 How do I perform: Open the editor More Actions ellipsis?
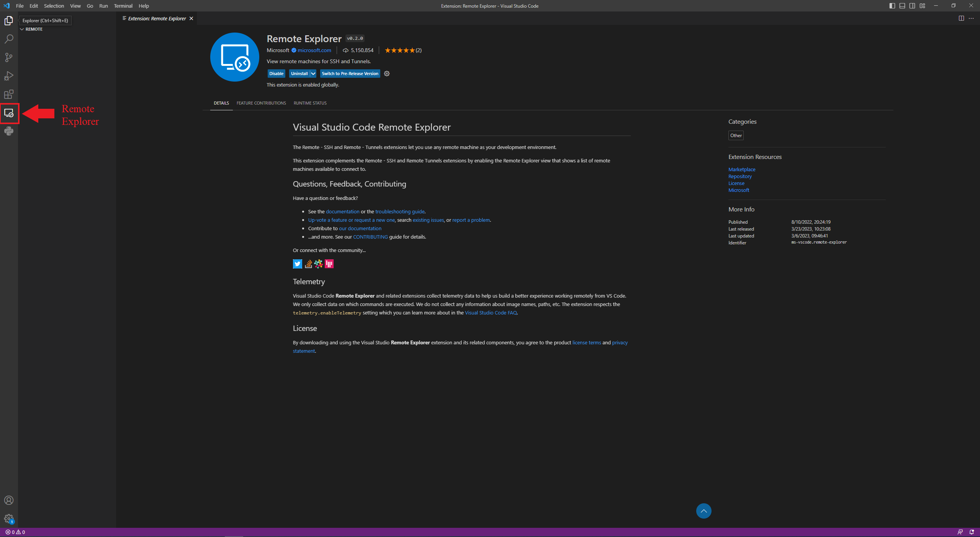click(x=971, y=18)
